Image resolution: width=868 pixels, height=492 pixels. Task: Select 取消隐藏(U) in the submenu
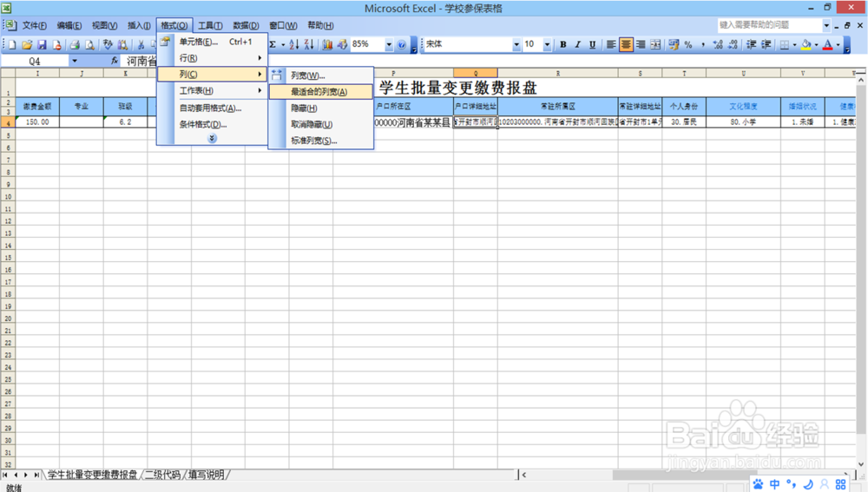321,125
